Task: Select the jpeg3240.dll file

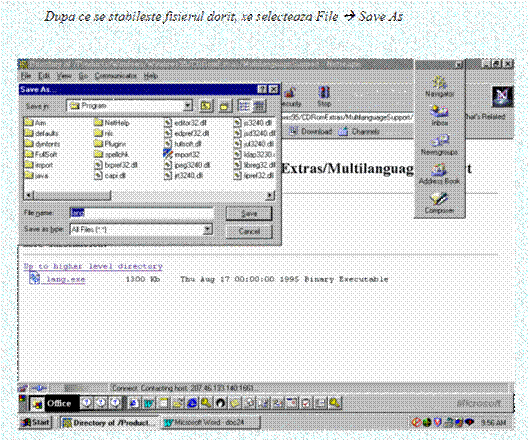Action: pos(187,165)
